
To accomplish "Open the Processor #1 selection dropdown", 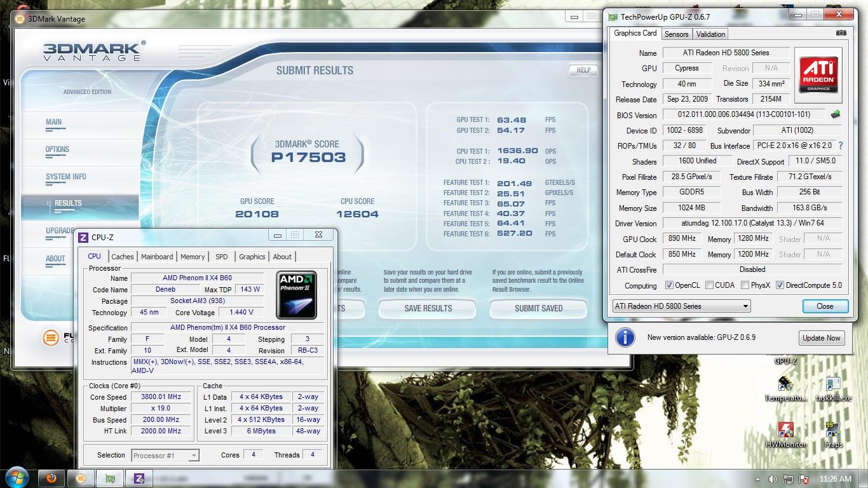I will tap(165, 455).
